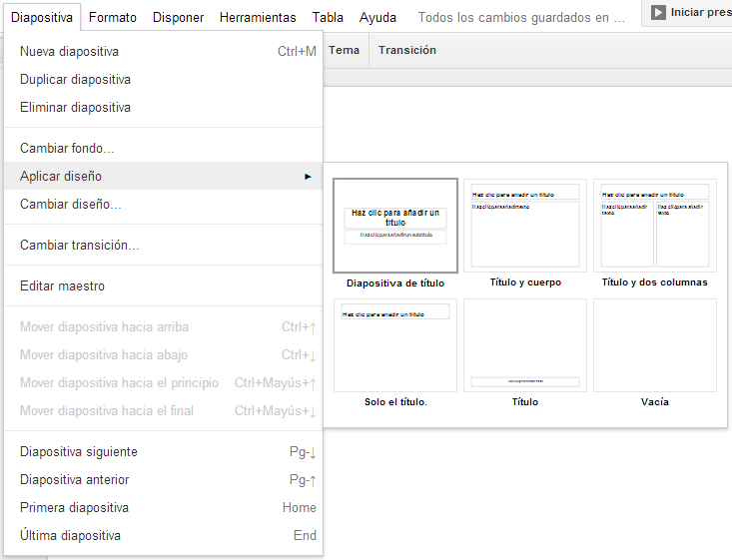Apply the 'Título y dos columnas' layout
The height and width of the screenshot is (560, 732).
(655, 226)
